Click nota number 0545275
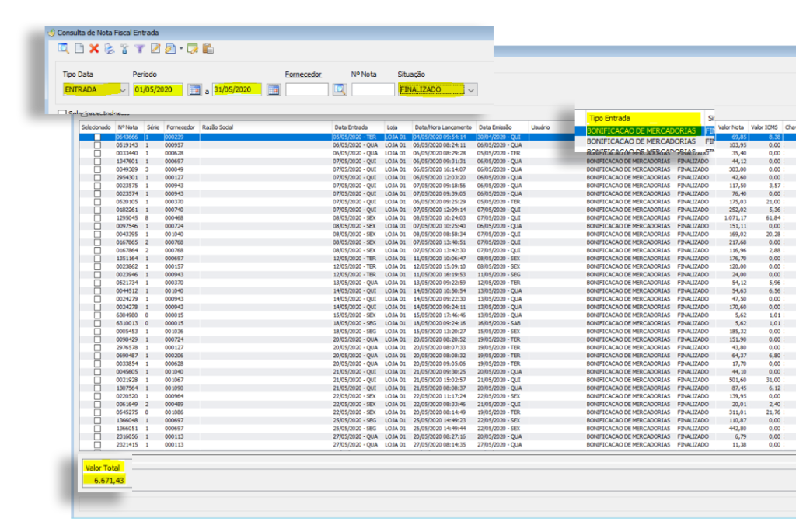 tap(127, 412)
